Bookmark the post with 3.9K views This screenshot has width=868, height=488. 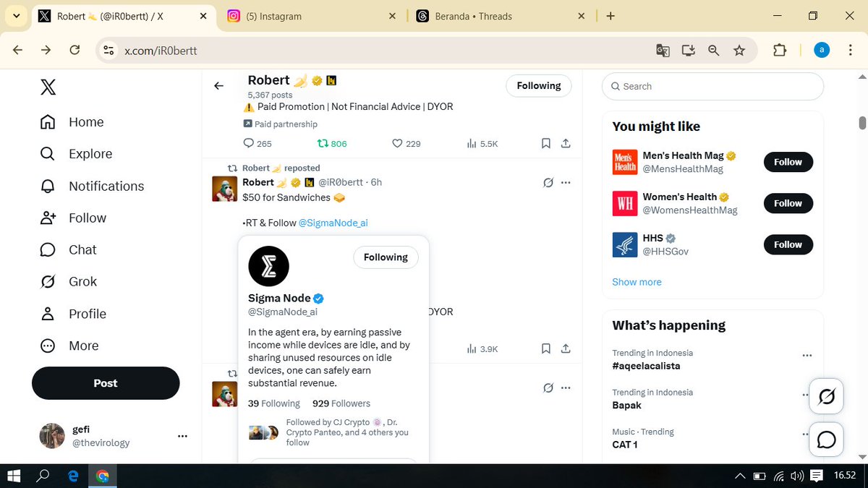(x=546, y=349)
